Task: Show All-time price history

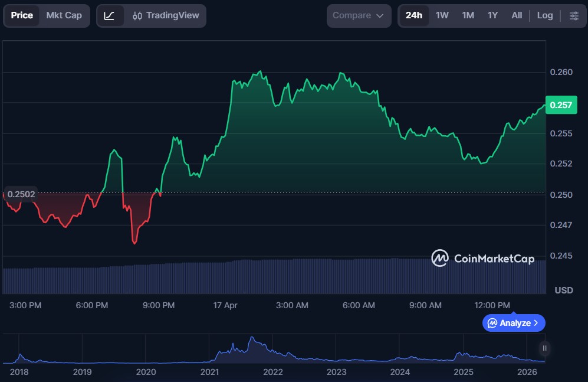Action: pos(517,15)
